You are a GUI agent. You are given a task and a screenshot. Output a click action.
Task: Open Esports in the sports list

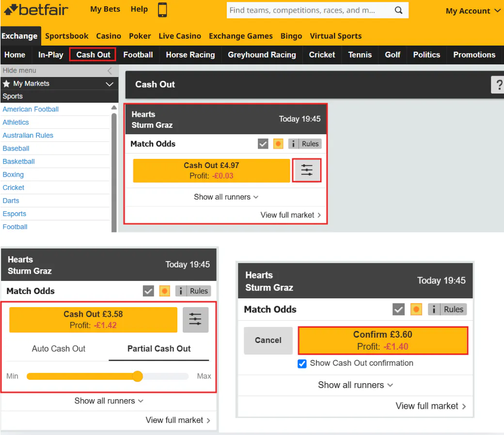point(15,214)
